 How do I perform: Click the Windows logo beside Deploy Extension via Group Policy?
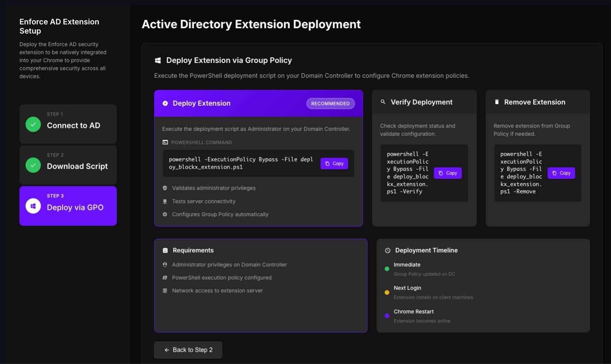pos(158,60)
